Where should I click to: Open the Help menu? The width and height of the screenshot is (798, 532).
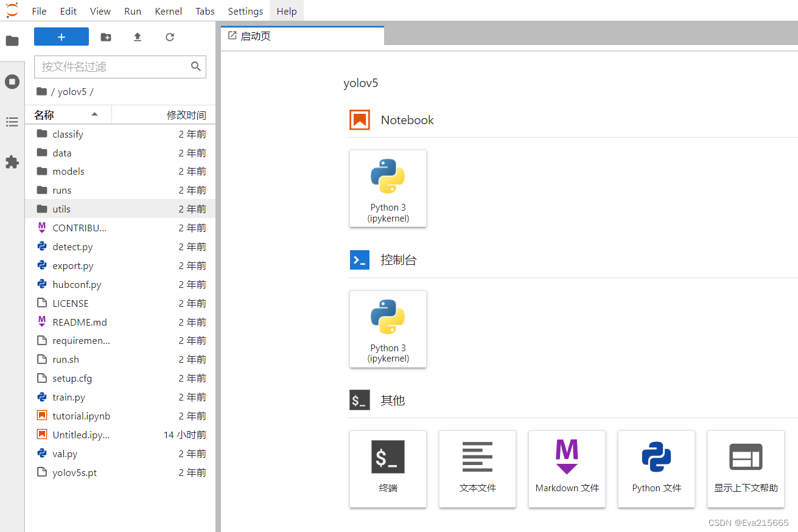click(287, 11)
